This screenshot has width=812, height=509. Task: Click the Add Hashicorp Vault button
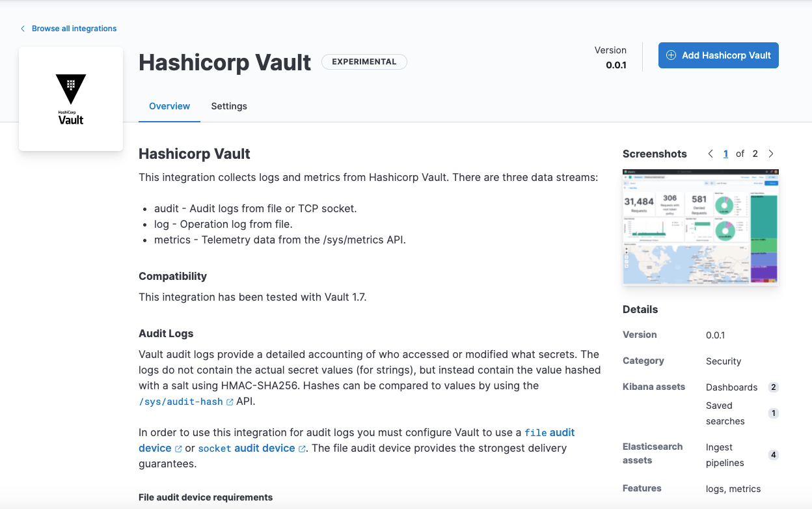[718, 55]
